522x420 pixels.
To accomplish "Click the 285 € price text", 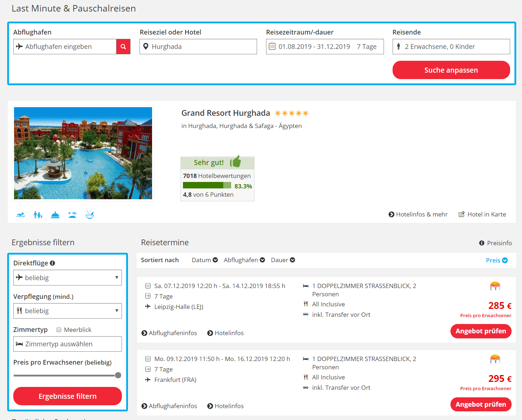I will [500, 306].
